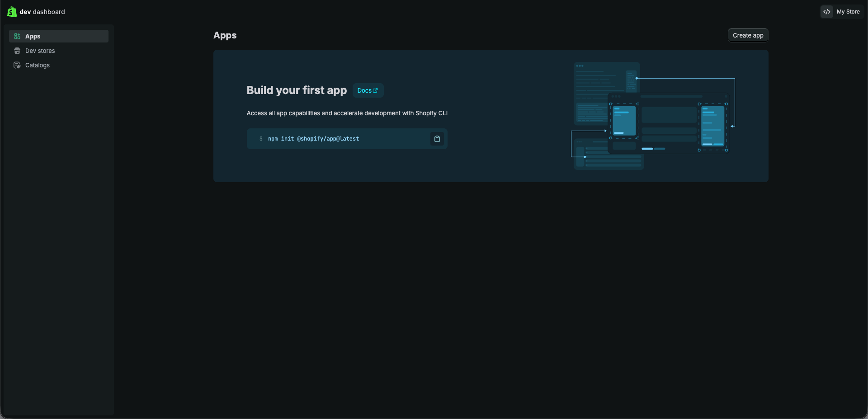This screenshot has width=868, height=419.
Task: Click the storefront icon beside Dev stores
Action: click(17, 51)
